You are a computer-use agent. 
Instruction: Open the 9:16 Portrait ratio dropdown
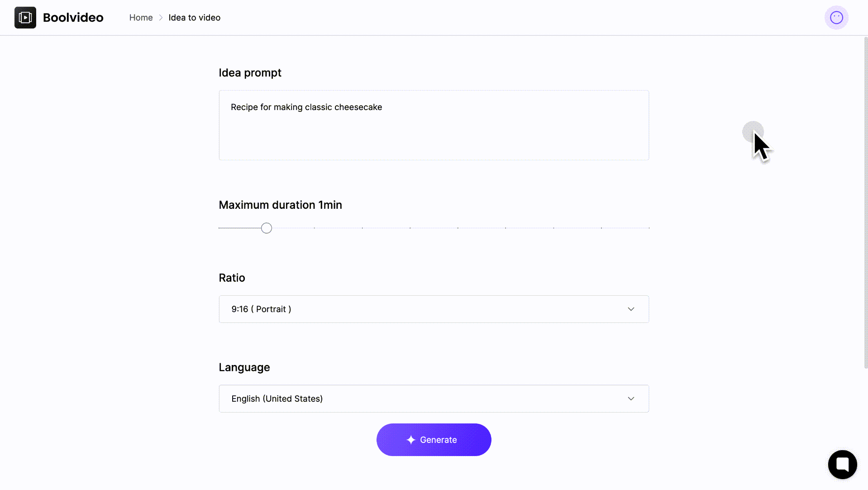point(434,309)
